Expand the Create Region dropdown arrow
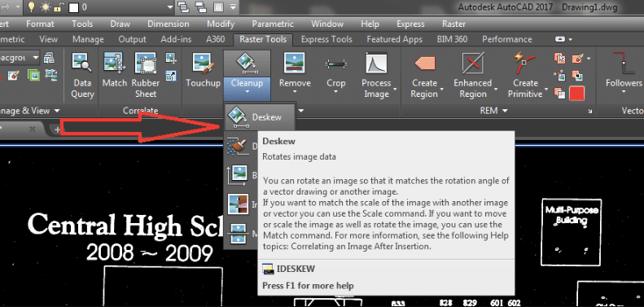 coord(442,89)
